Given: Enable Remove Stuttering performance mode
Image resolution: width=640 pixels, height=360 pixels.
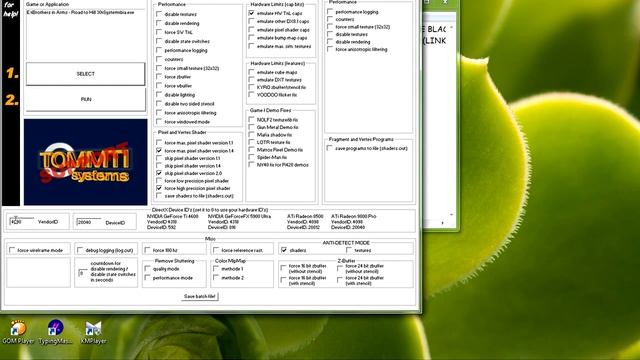Looking at the screenshot, I should [x=147, y=278].
